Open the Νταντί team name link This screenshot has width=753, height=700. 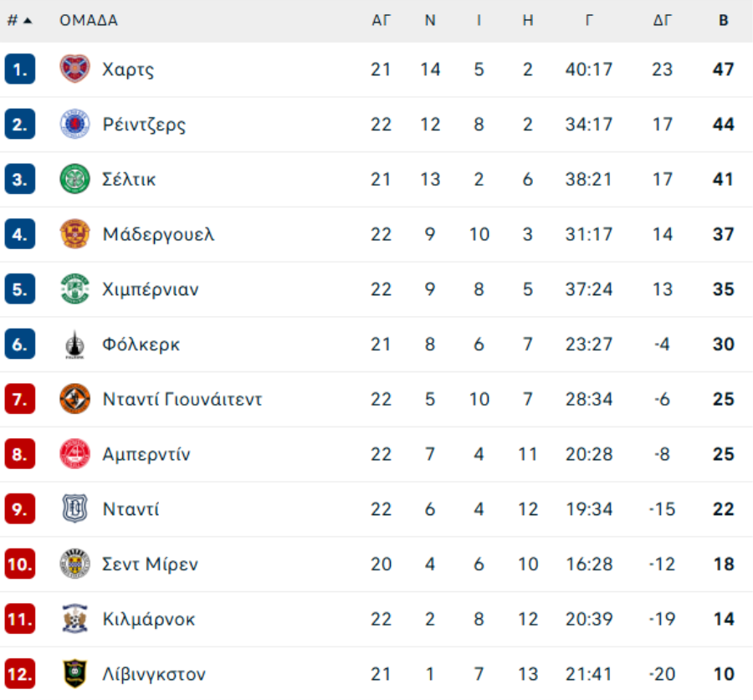[131, 509]
